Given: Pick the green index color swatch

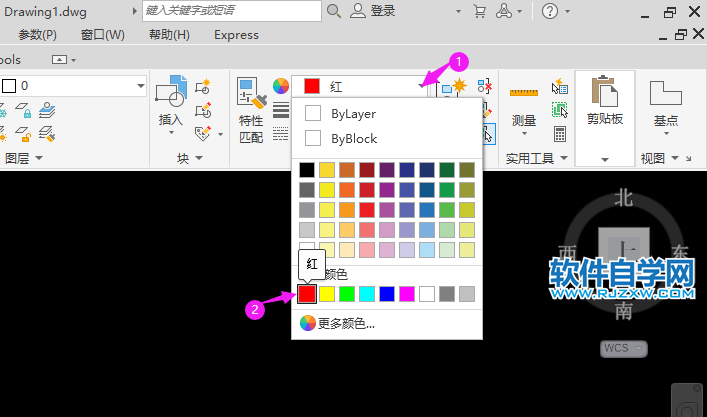Looking at the screenshot, I should (x=347, y=294).
